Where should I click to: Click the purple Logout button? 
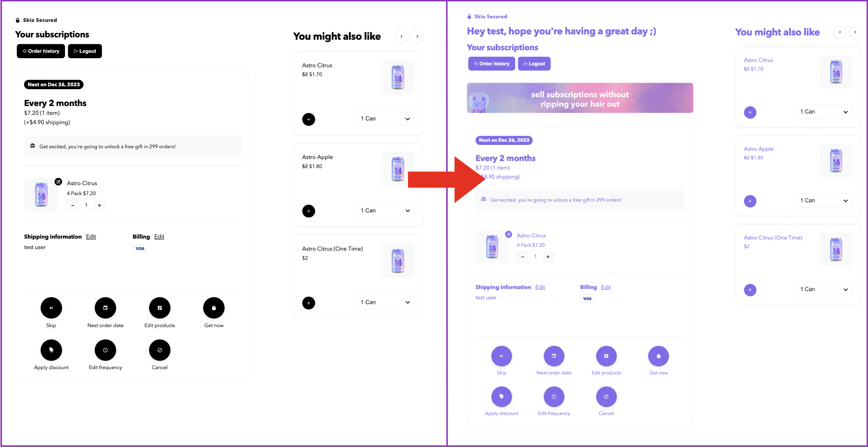click(x=534, y=64)
